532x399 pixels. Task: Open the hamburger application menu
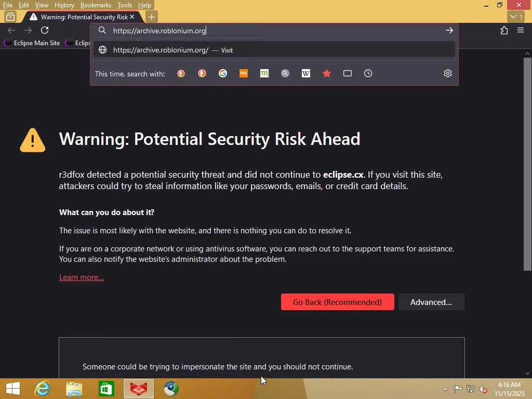click(521, 30)
